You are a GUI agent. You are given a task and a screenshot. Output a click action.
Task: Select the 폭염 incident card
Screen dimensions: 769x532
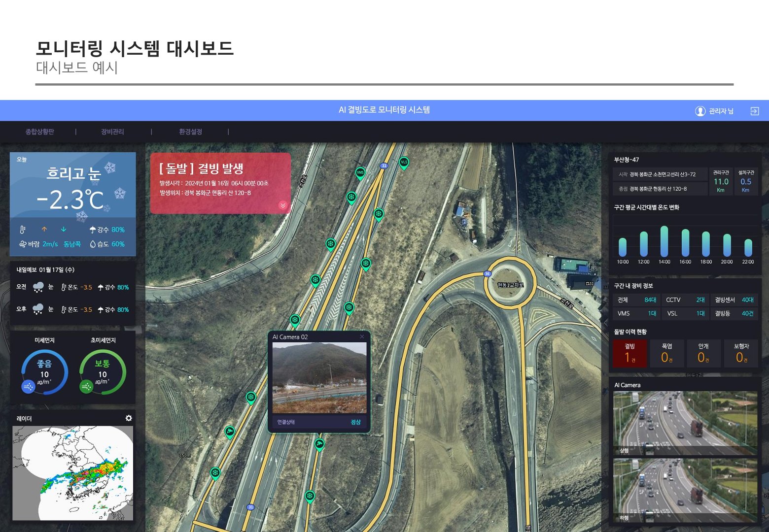pos(667,353)
